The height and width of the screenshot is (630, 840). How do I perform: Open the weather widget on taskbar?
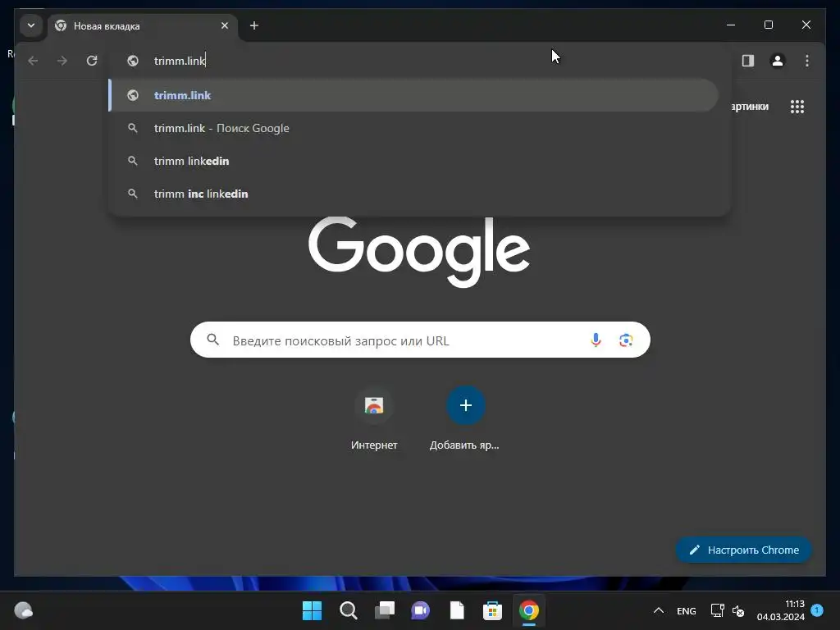coord(23,610)
